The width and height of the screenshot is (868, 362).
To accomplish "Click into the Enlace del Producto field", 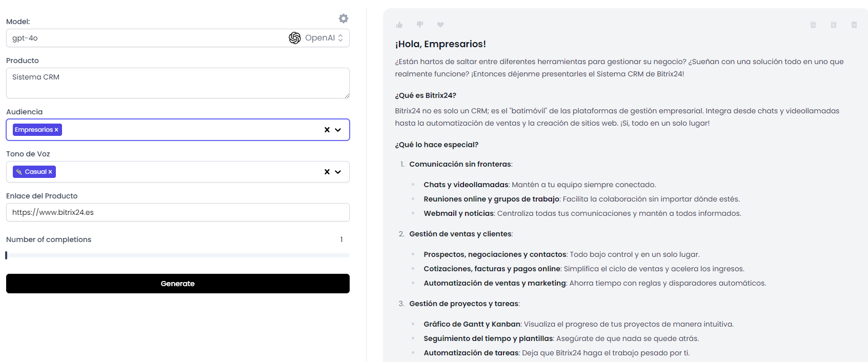I will 177,212.
